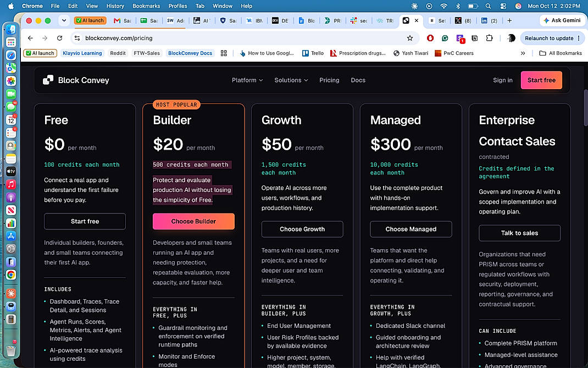Show more bookmarks with the double chevron

pos(523,53)
